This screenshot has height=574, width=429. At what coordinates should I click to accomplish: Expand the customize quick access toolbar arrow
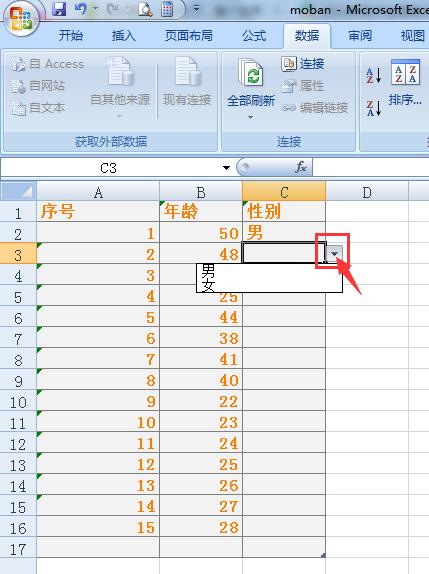(197, 8)
